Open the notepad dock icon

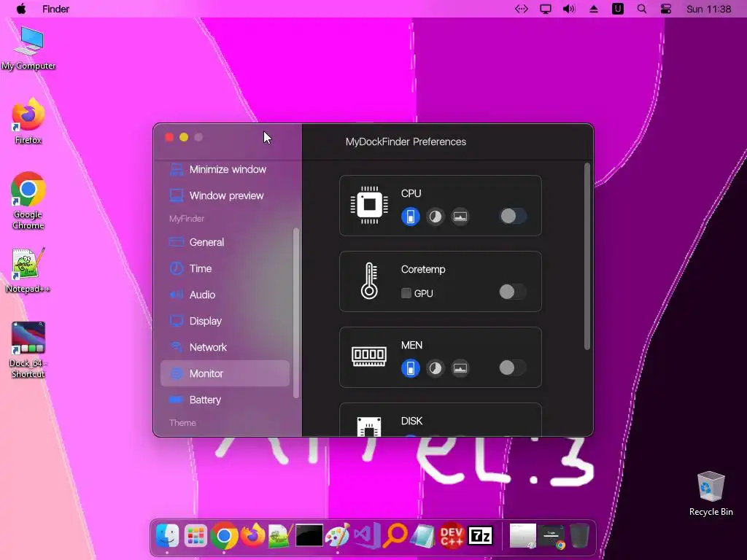coord(422,536)
